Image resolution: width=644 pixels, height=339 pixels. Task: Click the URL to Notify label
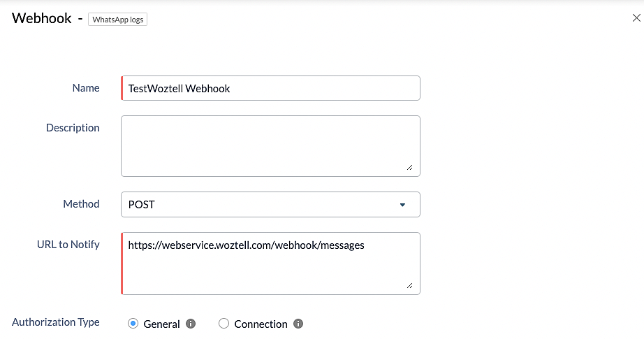(68, 245)
